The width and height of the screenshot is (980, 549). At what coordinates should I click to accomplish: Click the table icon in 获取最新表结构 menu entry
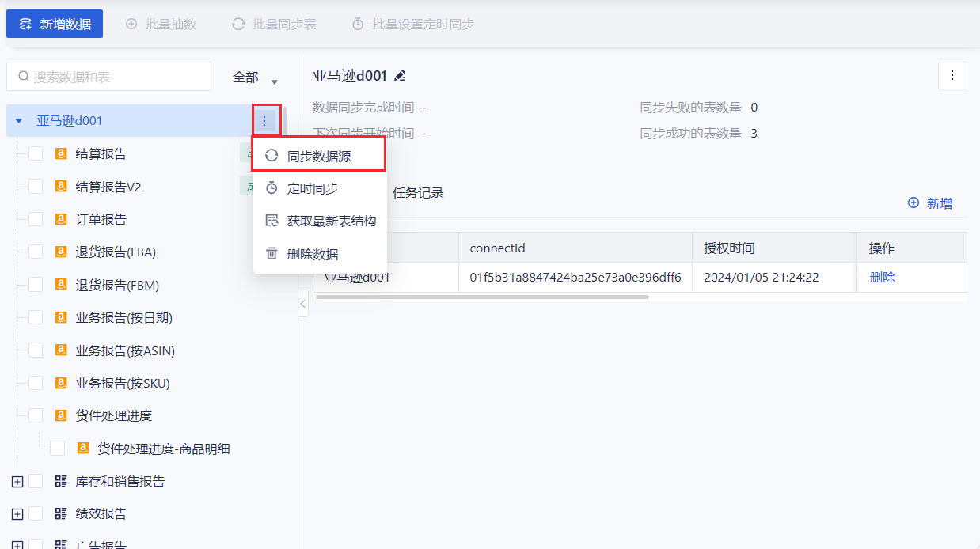point(272,221)
